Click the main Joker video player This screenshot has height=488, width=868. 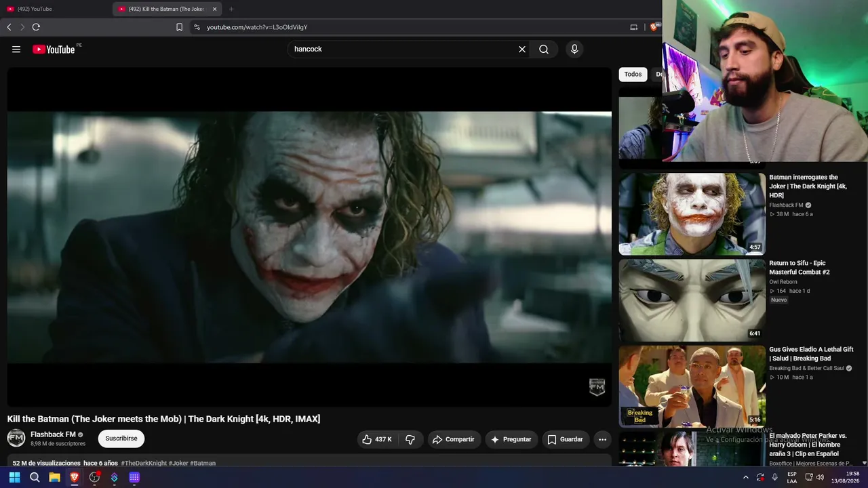coord(309,237)
